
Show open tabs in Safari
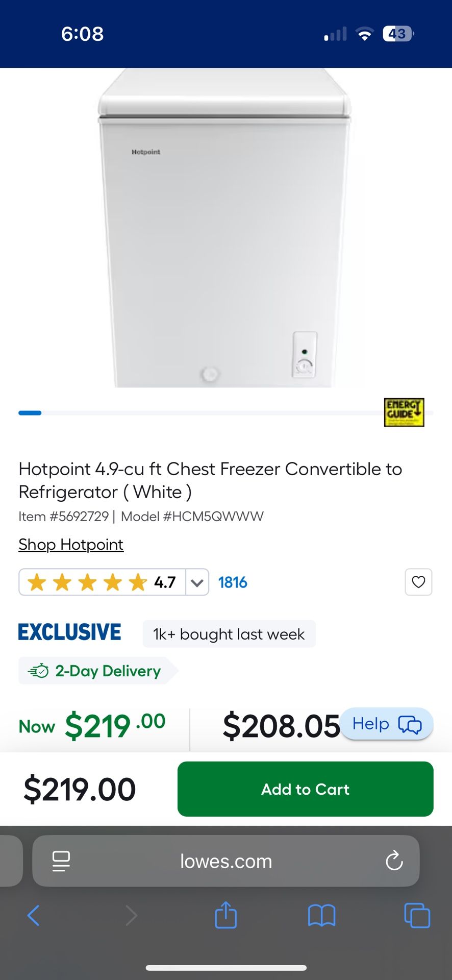[x=417, y=915]
